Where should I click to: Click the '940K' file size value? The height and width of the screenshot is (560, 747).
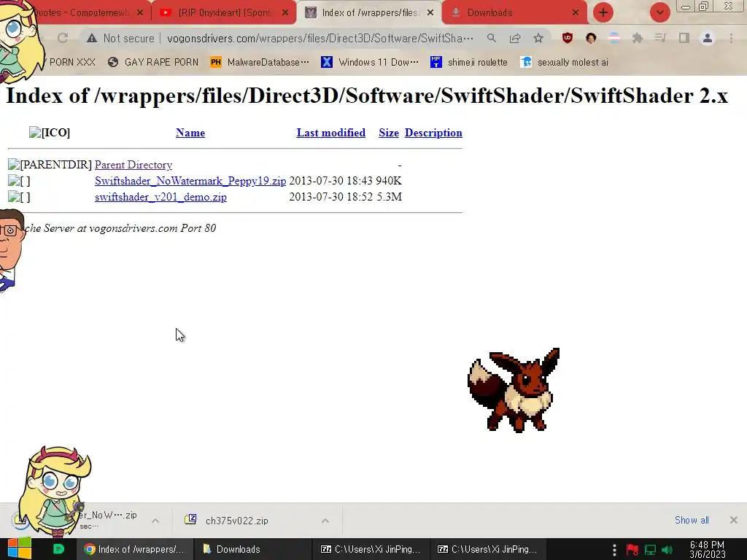pos(389,181)
